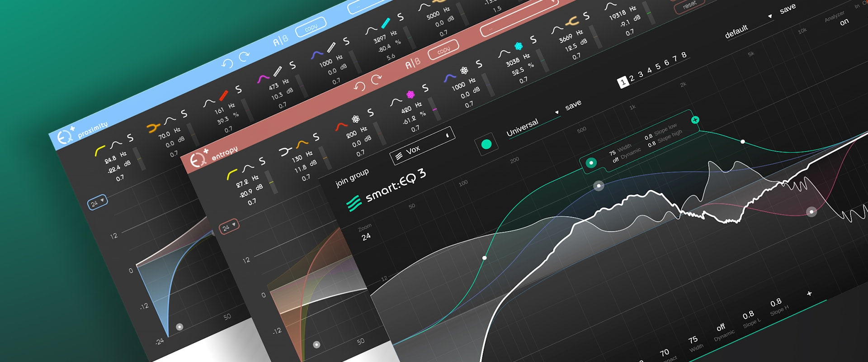Click the cyan atom icon on the 3038 Hz band
Viewport: 868px width, 362px height.
point(519,46)
